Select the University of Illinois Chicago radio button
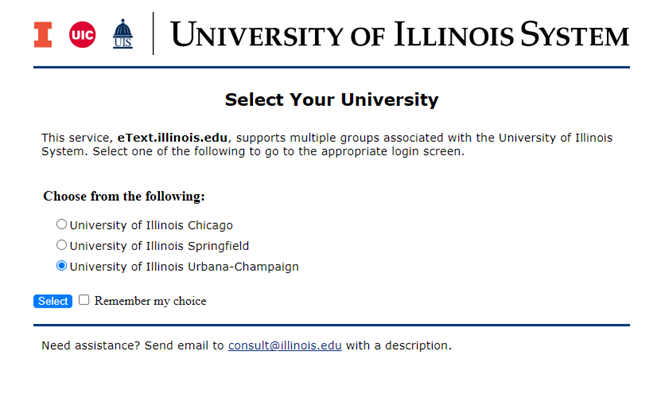The height and width of the screenshot is (394, 669). pyautogui.click(x=61, y=224)
